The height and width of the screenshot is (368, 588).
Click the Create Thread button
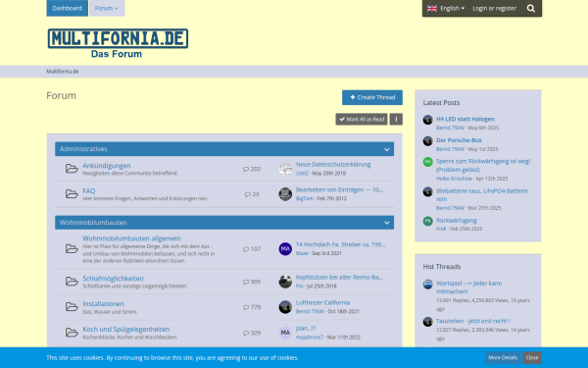[x=372, y=97]
